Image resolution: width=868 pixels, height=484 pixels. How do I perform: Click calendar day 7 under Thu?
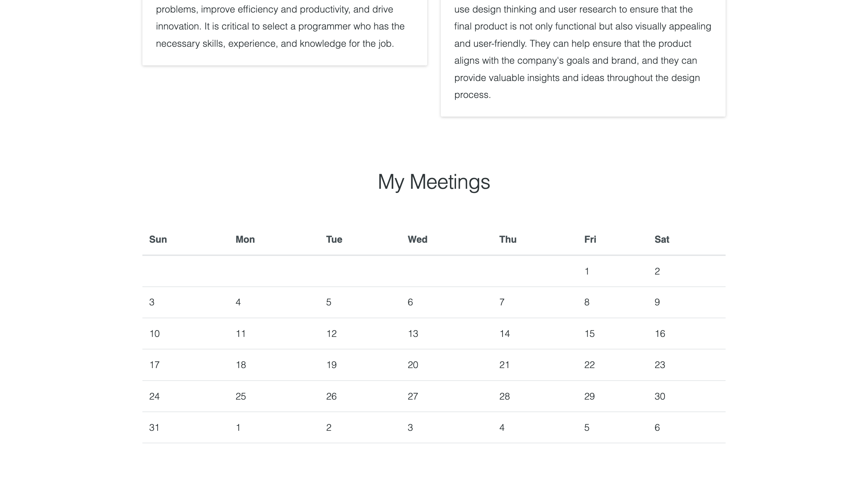point(502,302)
